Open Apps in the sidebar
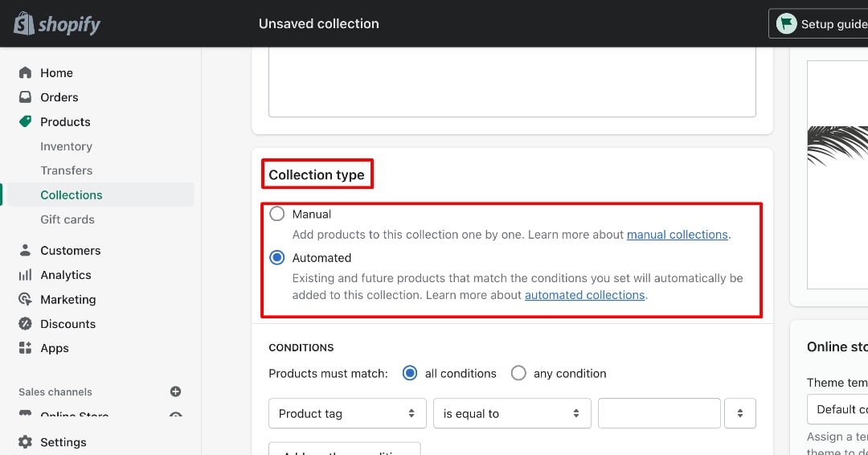 [x=55, y=347]
